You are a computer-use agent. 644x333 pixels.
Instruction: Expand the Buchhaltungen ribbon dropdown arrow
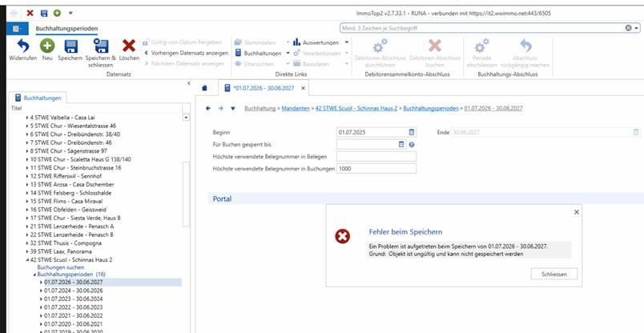tap(288, 54)
